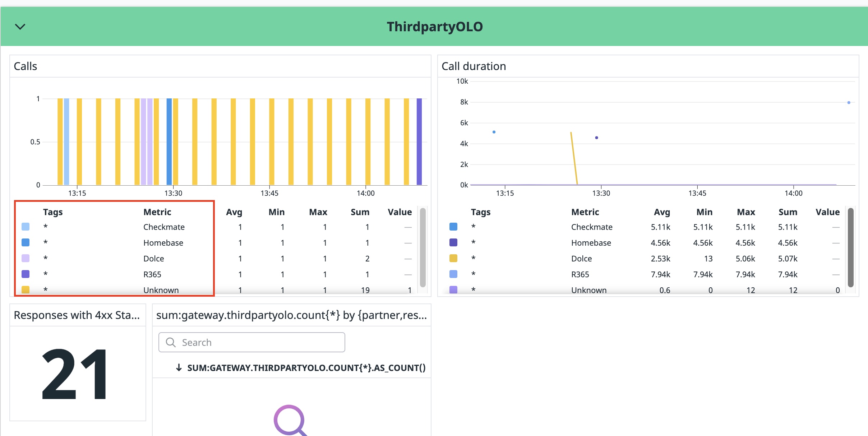Click sum:gateway.thirdpartyolo.count widget title
Viewport: 868px width, 436px height.
[291, 315]
